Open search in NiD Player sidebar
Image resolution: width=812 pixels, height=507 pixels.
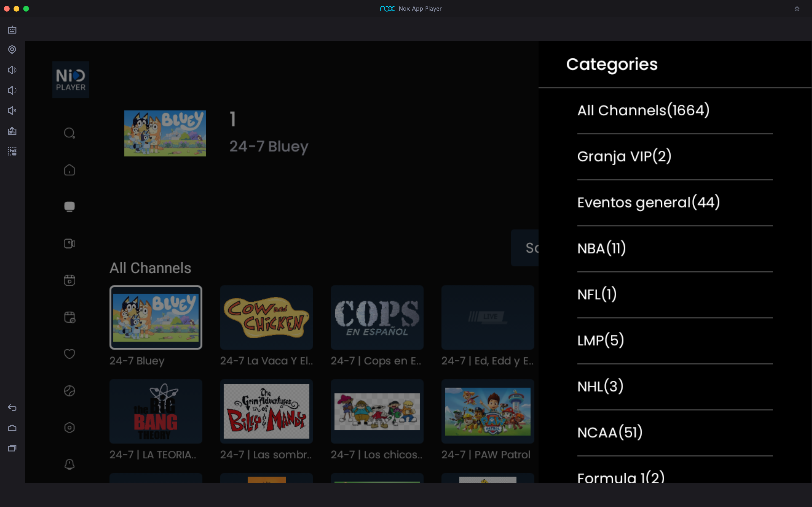tap(69, 133)
